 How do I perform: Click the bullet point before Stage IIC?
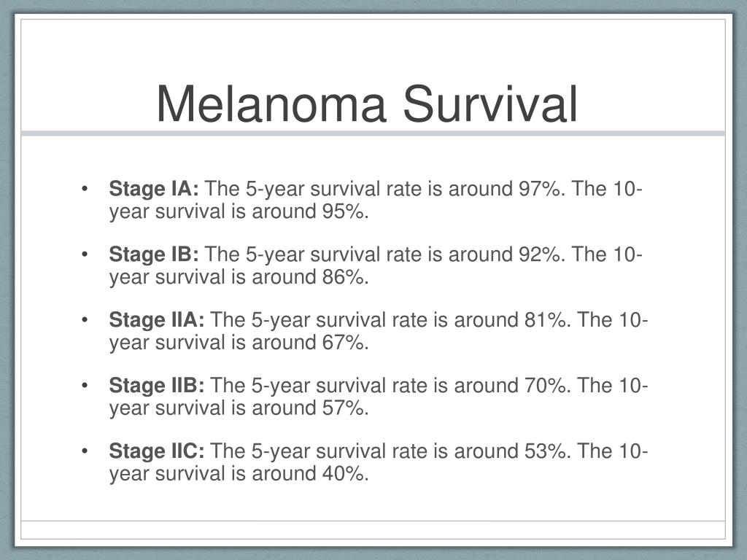[x=85, y=451]
